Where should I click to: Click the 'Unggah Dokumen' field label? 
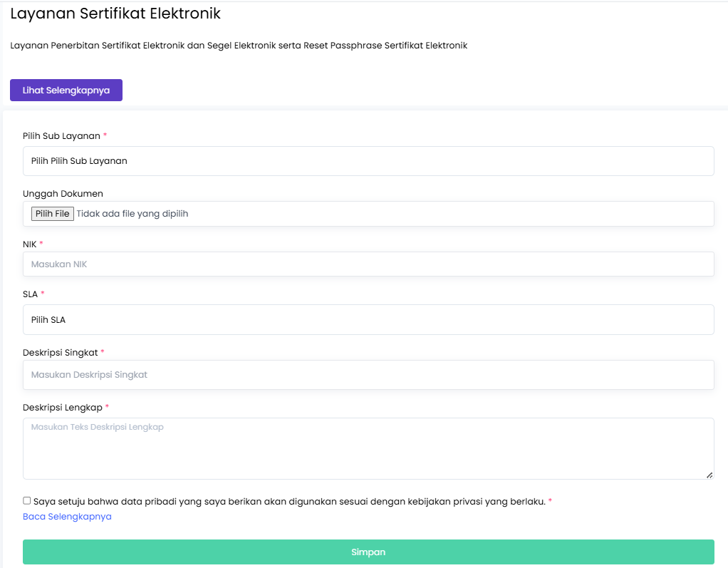pos(63,193)
